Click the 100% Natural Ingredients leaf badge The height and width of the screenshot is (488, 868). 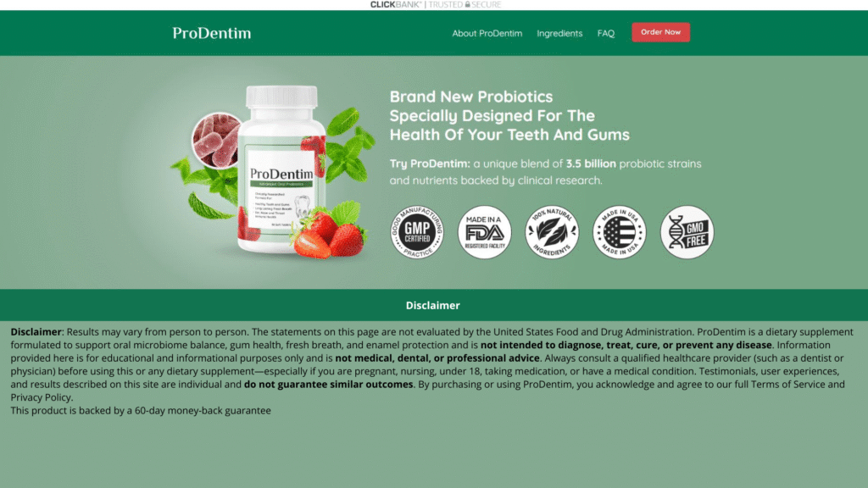[x=552, y=232]
